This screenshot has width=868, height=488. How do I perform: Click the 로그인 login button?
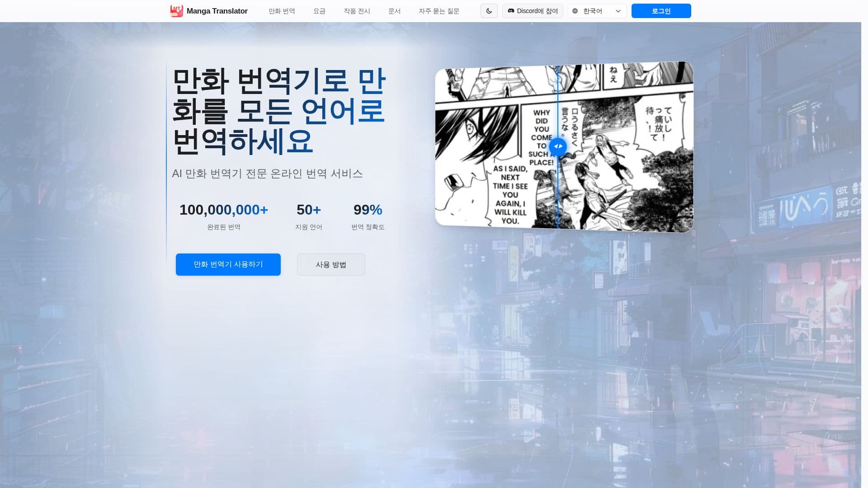coord(661,11)
